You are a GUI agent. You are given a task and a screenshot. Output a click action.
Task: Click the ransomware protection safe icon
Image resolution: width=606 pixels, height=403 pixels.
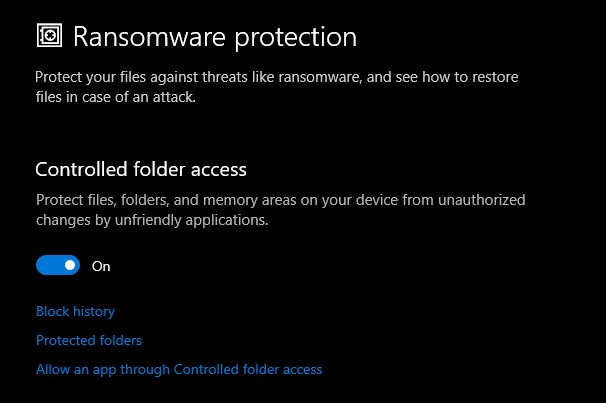49,37
